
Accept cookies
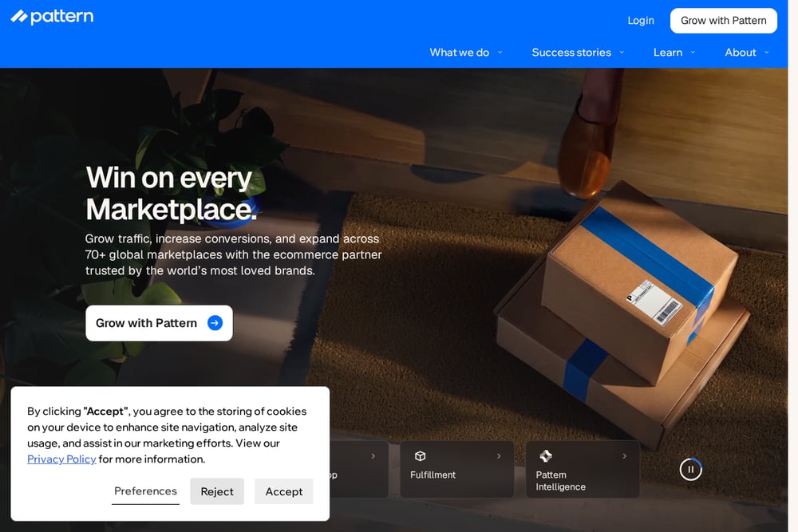point(284,491)
